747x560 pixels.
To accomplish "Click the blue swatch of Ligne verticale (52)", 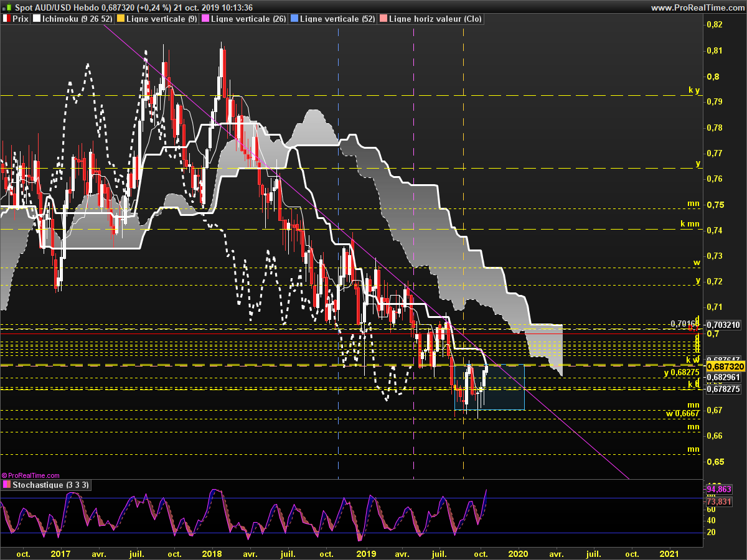I will pyautogui.click(x=294, y=19).
